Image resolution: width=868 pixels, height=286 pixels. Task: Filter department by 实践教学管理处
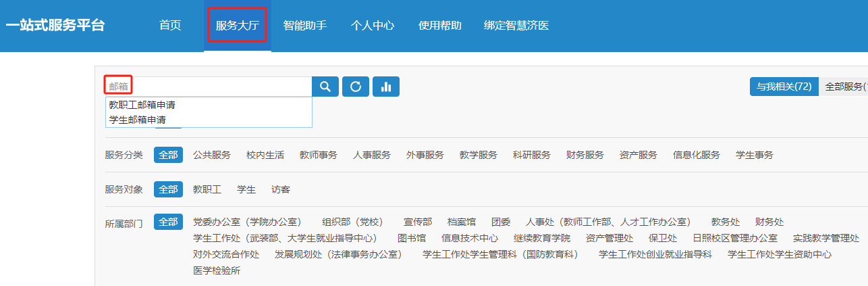click(x=826, y=238)
